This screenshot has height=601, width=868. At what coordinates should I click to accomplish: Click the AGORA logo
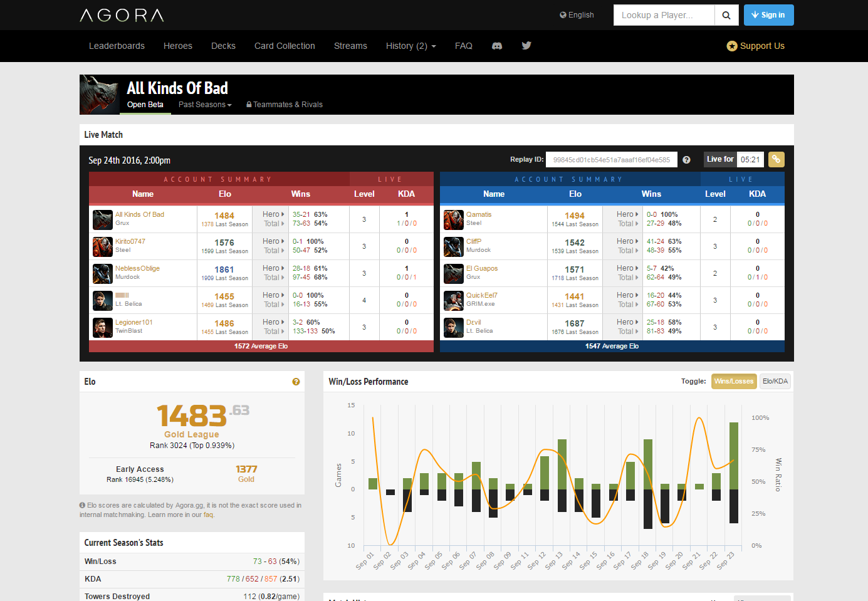122,15
